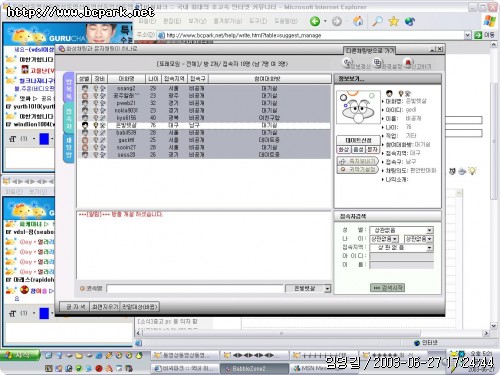This screenshot has height=375, width=500.
Task: Click the 정보갱신 refresh info icon
Action: [347, 62]
